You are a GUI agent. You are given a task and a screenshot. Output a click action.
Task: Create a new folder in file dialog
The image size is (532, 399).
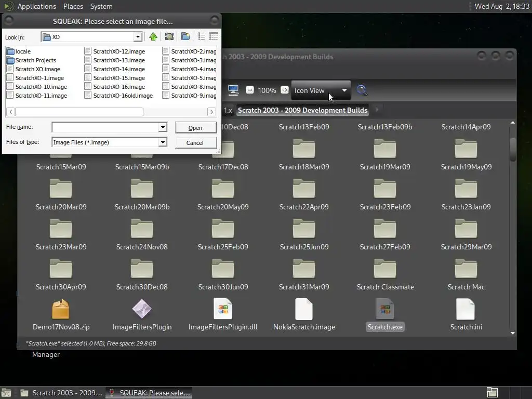[x=185, y=37]
